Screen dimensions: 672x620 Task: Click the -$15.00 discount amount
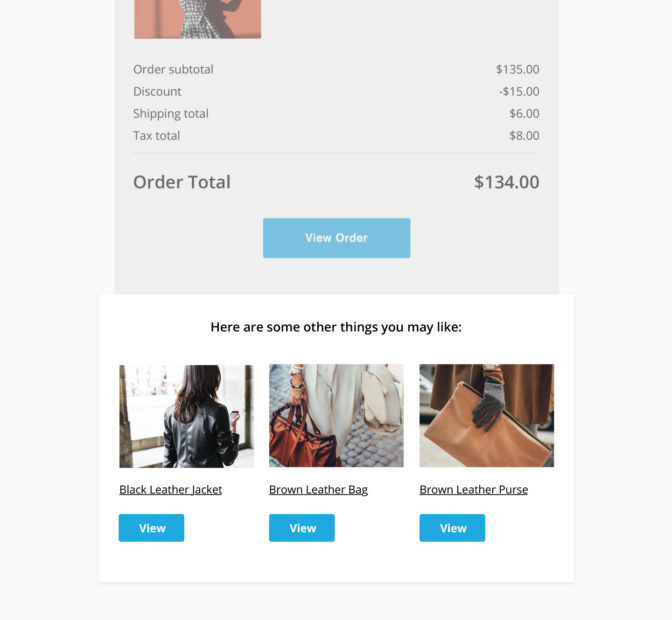(519, 91)
